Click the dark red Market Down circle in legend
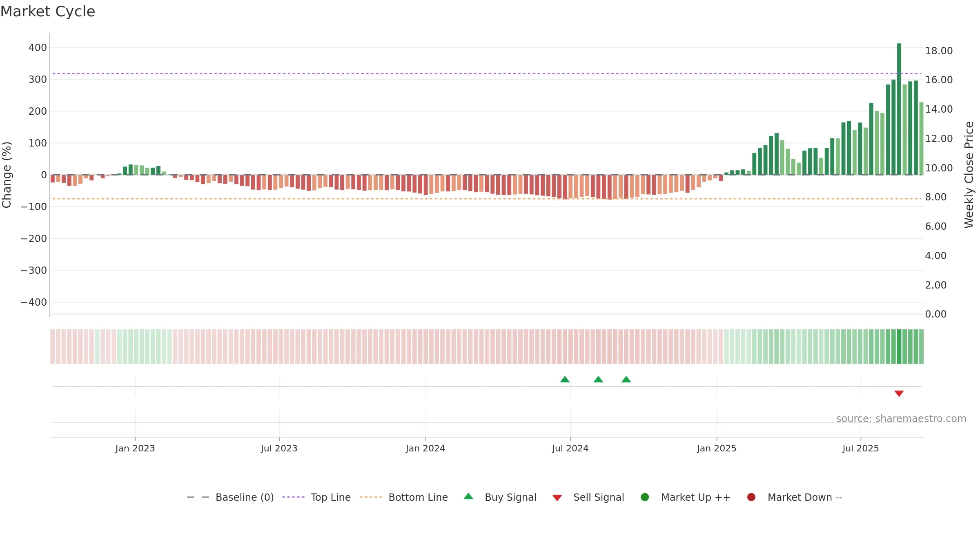 [x=751, y=497]
